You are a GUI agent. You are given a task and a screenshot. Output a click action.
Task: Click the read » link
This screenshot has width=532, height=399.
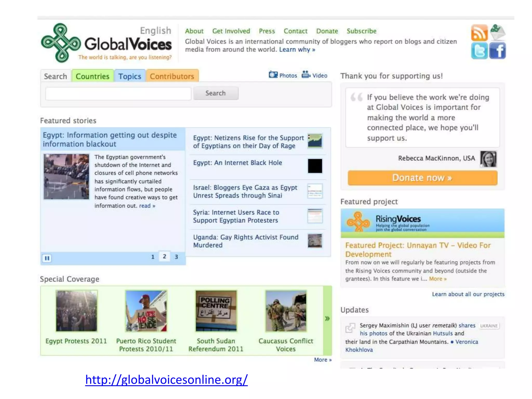[147, 206]
